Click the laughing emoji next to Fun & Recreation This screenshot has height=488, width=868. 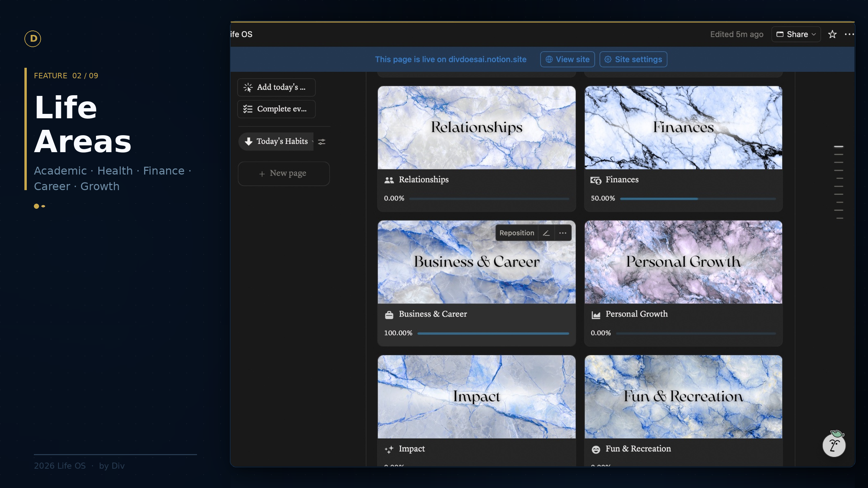point(596,449)
